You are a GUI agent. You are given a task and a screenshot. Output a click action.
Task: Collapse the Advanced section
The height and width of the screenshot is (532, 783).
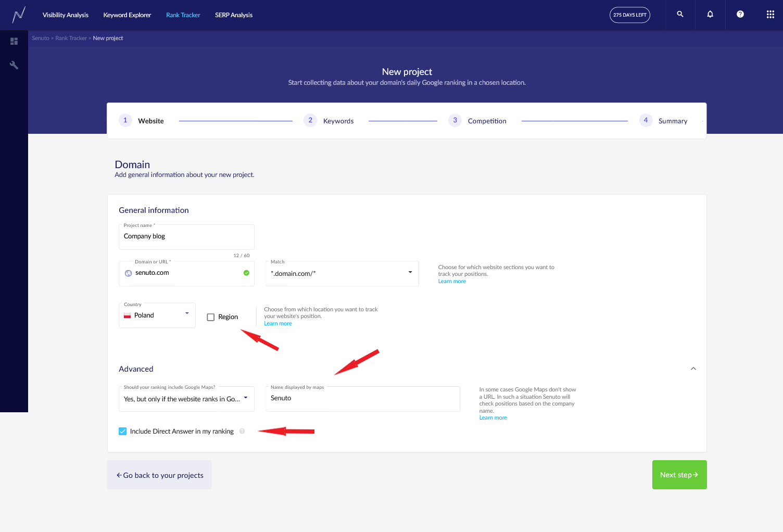pyautogui.click(x=693, y=369)
